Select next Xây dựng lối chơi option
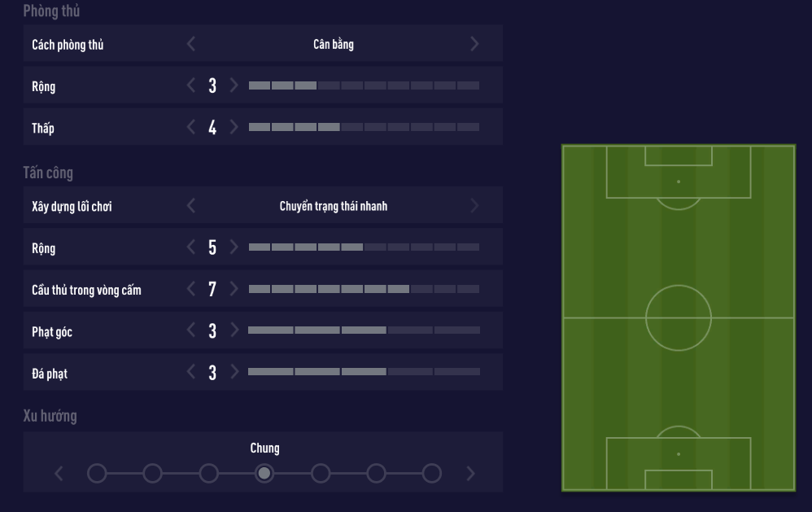812x512 pixels. tap(475, 206)
